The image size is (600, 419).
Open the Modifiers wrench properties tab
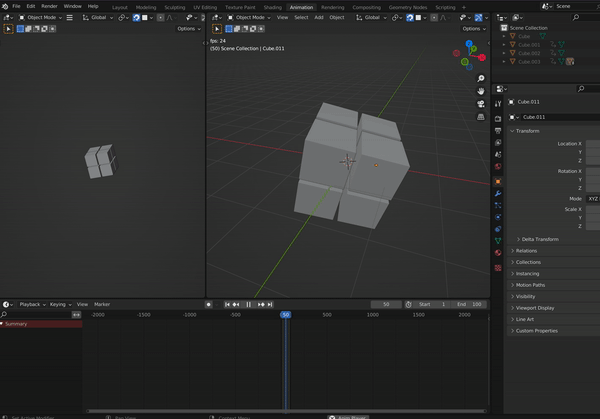coord(498,193)
